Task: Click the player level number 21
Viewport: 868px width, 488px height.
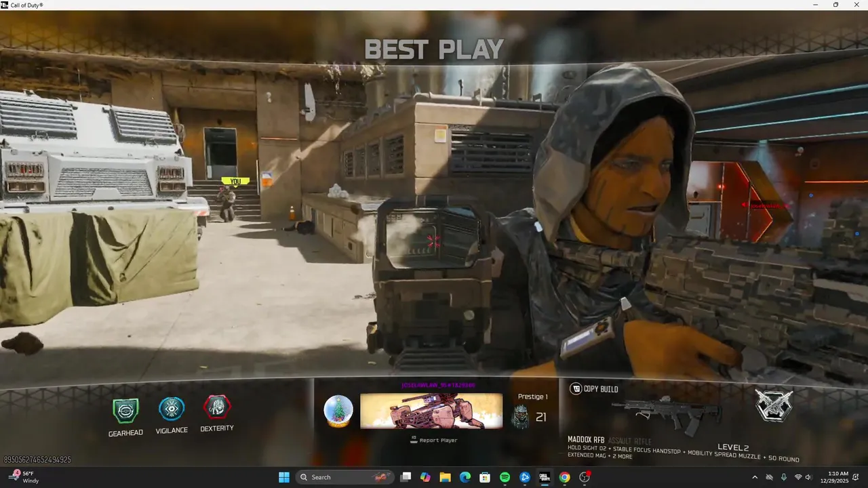Action: coord(541,418)
